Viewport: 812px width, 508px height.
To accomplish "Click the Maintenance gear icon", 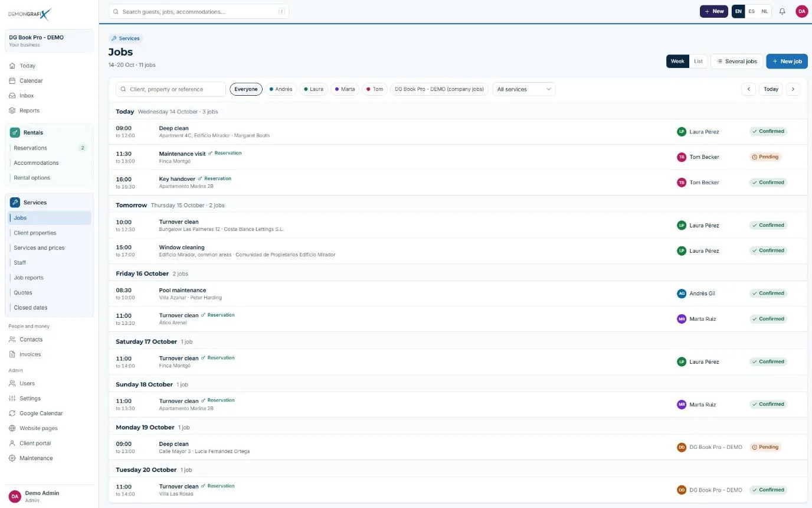I will (12, 458).
